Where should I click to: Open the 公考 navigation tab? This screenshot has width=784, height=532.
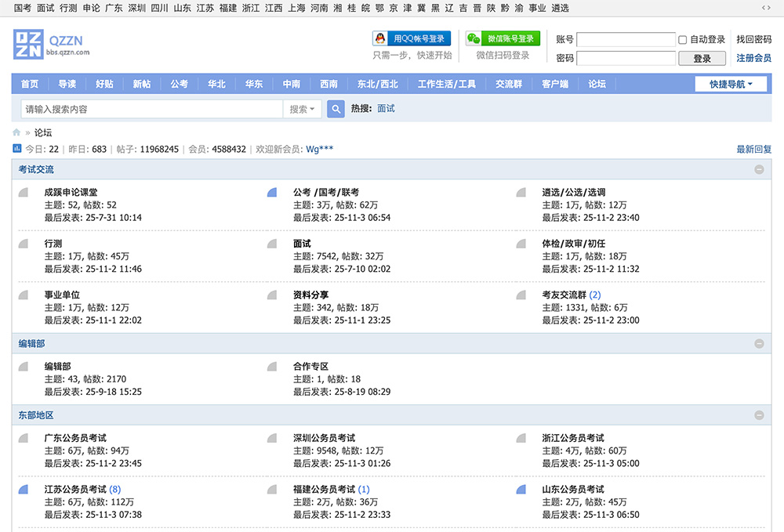(179, 84)
